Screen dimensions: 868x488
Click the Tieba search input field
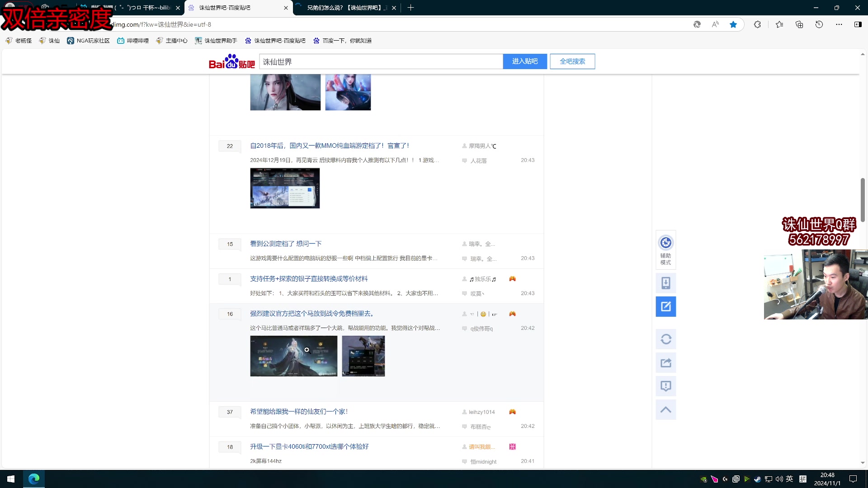click(x=381, y=61)
